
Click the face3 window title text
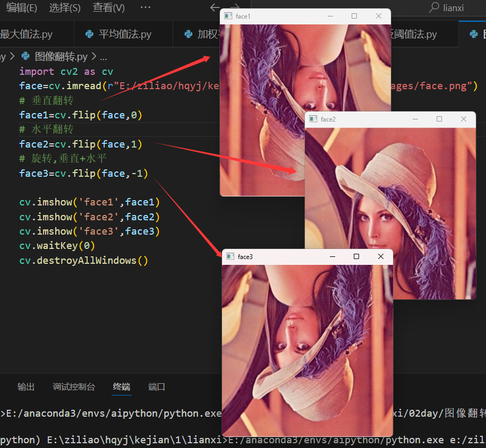pyautogui.click(x=245, y=257)
